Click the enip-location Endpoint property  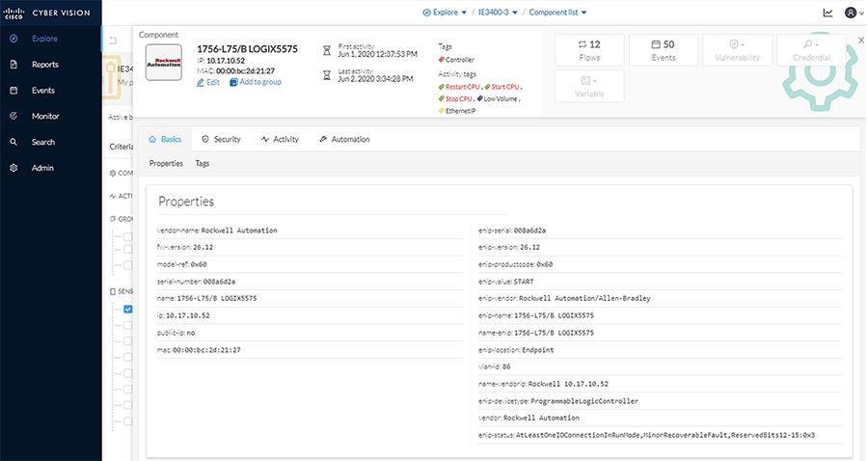[516, 350]
